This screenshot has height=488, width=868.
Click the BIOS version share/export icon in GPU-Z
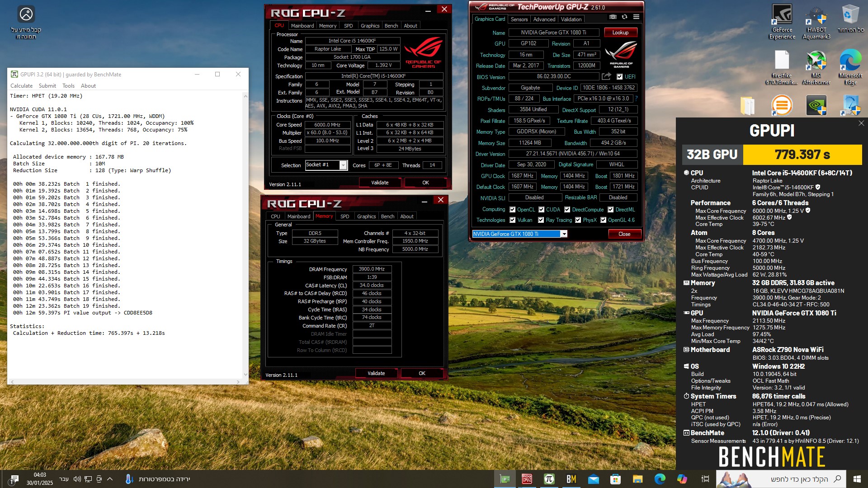(x=606, y=76)
